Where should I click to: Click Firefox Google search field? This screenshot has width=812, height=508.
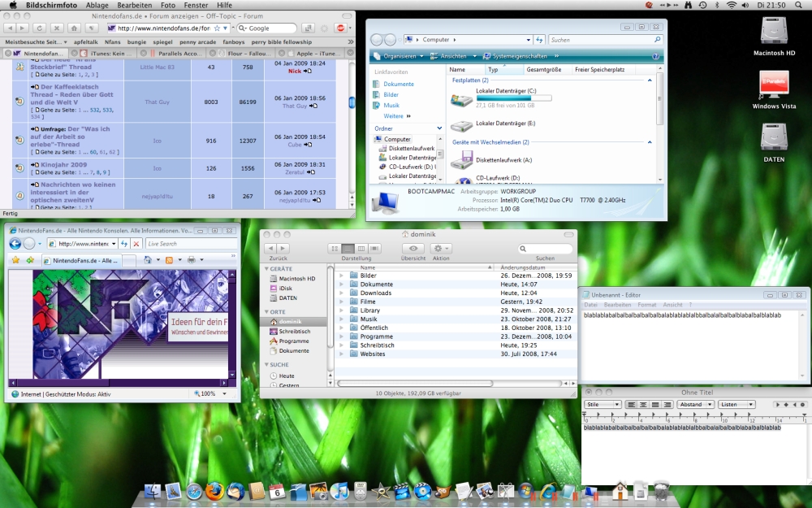point(266,28)
